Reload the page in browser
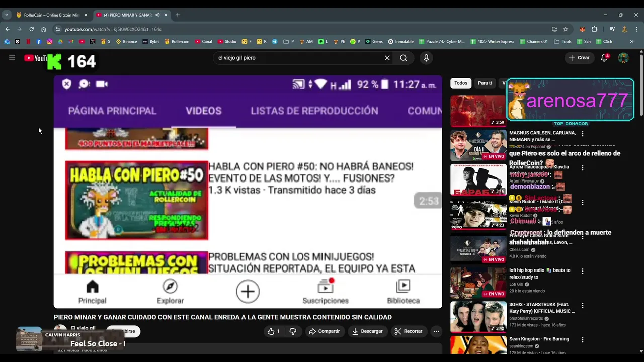 tap(31, 29)
